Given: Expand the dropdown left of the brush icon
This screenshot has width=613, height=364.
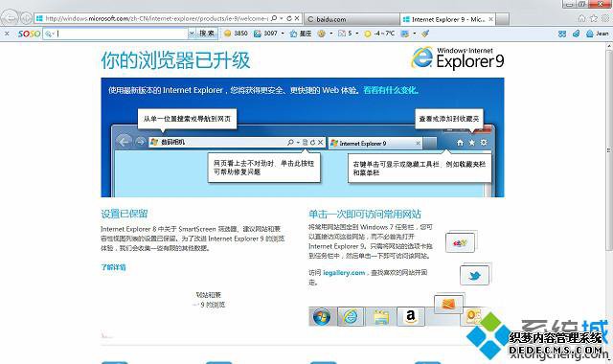Looking at the screenshot, I should pos(415,34).
